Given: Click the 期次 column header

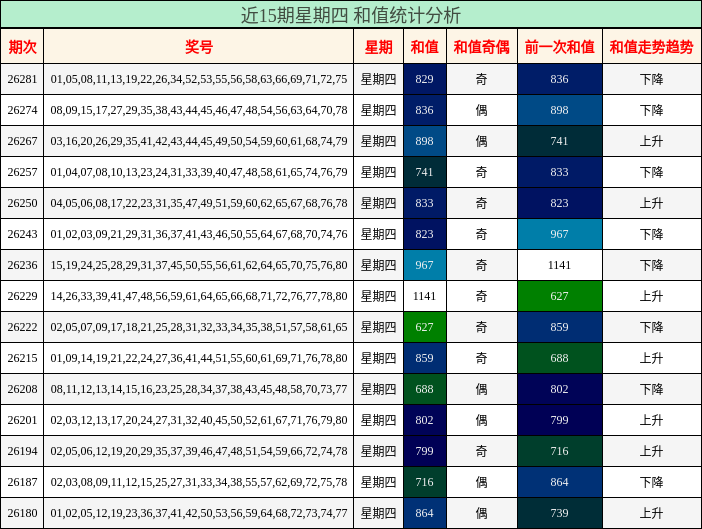Looking at the screenshot, I should click(x=22, y=47).
